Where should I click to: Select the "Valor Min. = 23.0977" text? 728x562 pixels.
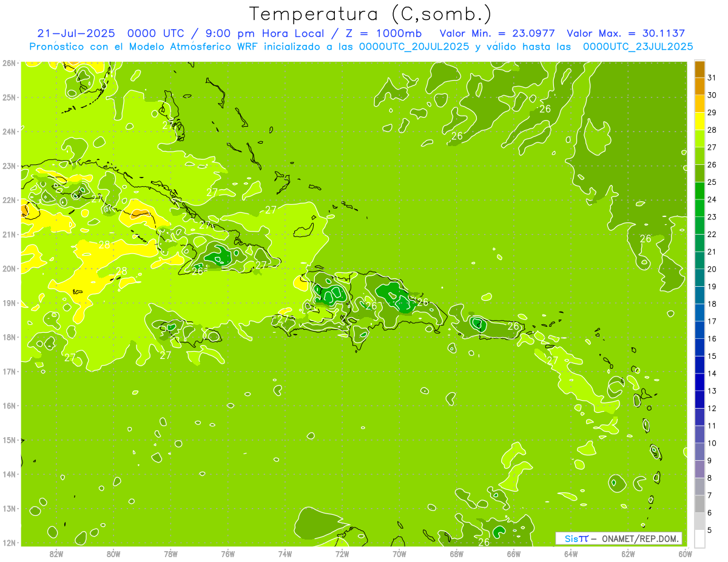point(497,33)
